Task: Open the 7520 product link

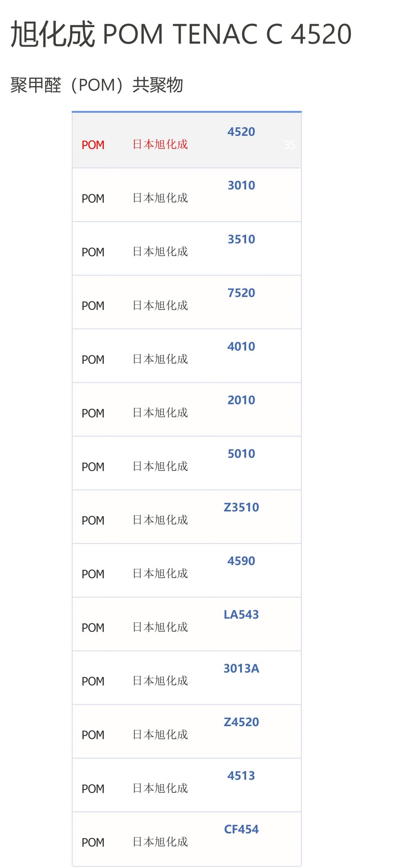Action: click(241, 293)
